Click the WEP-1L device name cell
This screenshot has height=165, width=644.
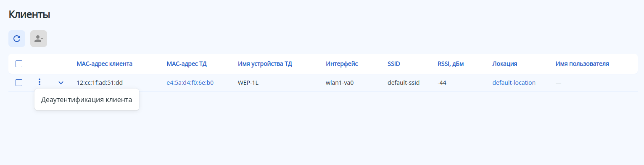248,83
